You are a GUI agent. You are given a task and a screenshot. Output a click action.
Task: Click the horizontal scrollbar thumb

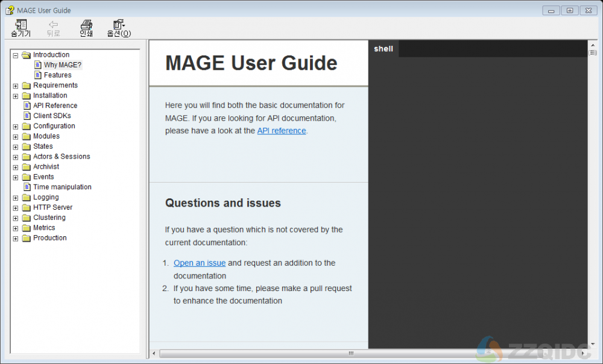(351, 353)
